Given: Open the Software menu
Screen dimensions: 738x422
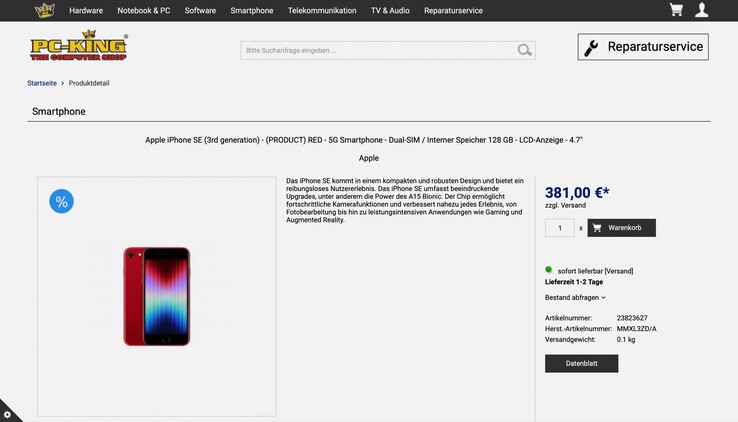Looking at the screenshot, I should click(x=200, y=10).
